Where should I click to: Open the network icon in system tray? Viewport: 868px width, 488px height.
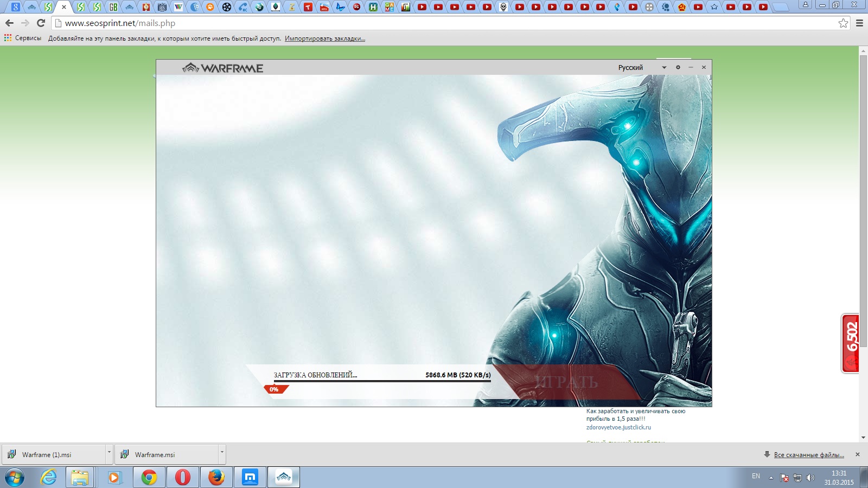click(797, 478)
